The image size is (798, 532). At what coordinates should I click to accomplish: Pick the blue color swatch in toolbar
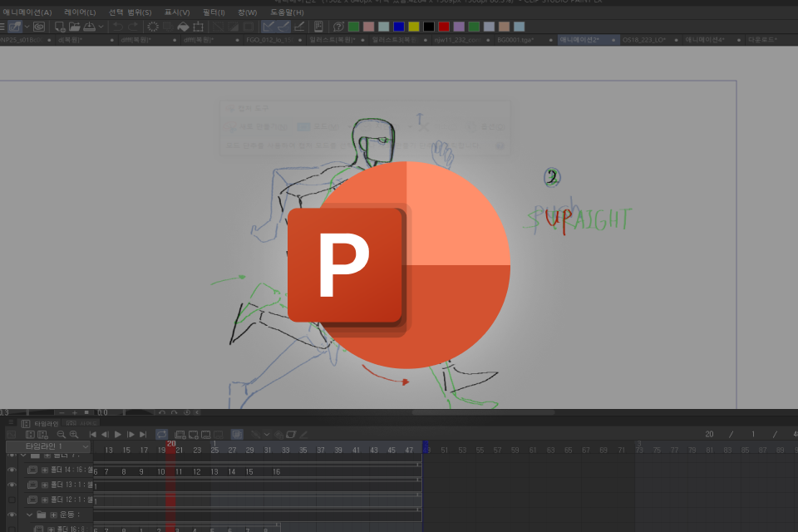coord(398,27)
